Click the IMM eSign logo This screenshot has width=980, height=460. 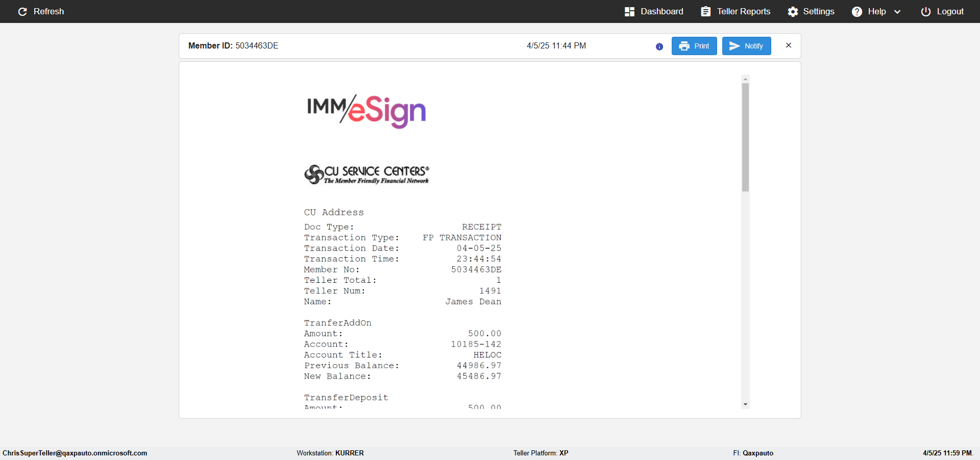point(366,111)
